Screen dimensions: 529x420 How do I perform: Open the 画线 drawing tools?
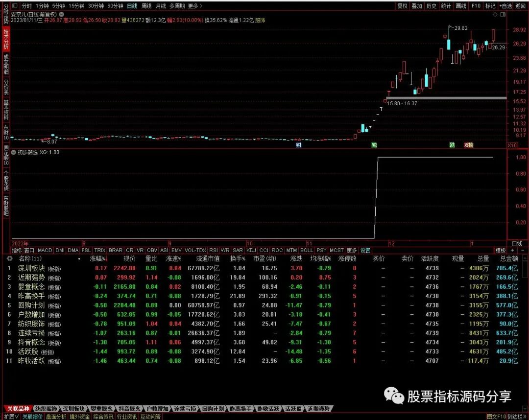coord(461,6)
